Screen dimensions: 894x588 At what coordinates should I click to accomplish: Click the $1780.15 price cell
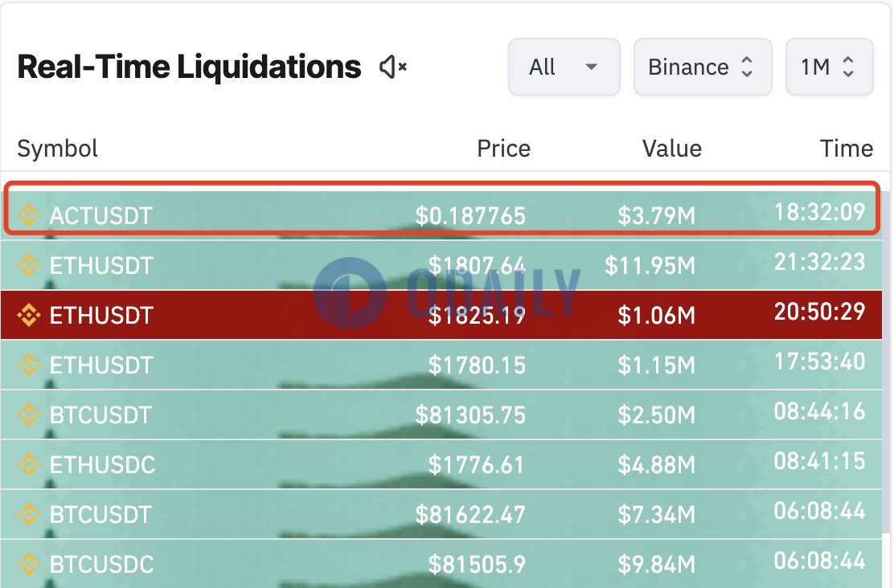pos(477,365)
